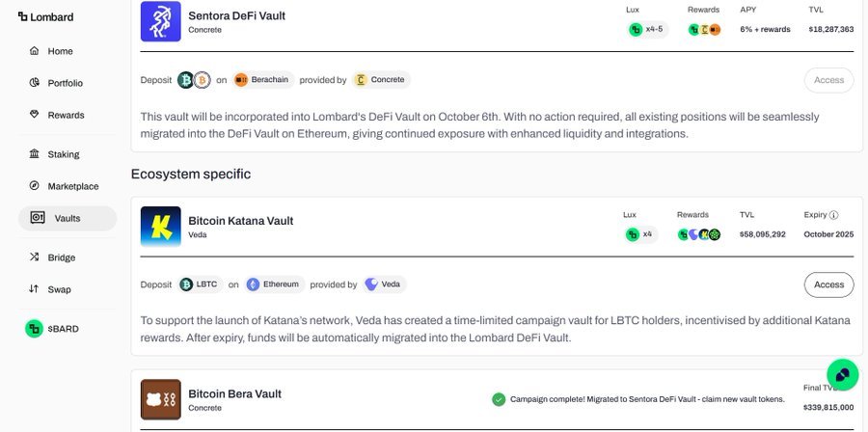Click the Bitcoin Bera Vault logo

point(160,399)
